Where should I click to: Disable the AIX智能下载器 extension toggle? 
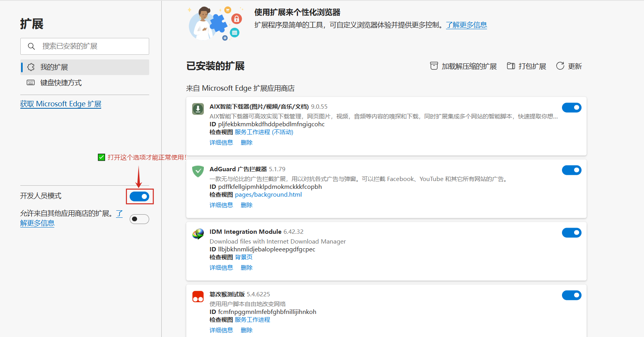click(x=571, y=108)
